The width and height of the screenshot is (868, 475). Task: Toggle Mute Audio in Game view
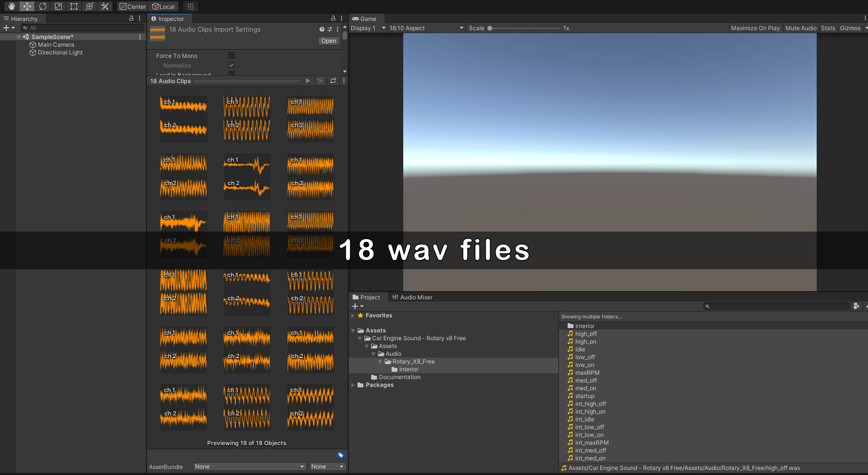(801, 28)
